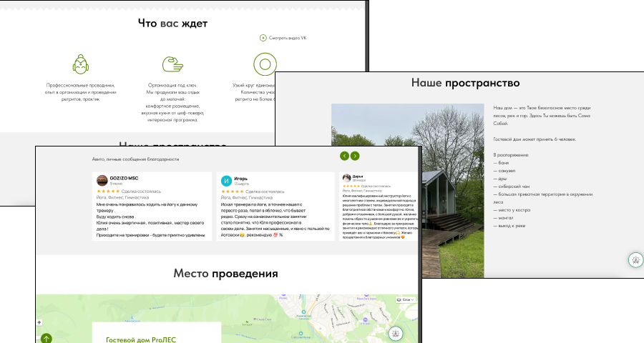Select the '— баня' list item
Image resolution: width=644 pixels, height=343 pixels.
[501, 163]
